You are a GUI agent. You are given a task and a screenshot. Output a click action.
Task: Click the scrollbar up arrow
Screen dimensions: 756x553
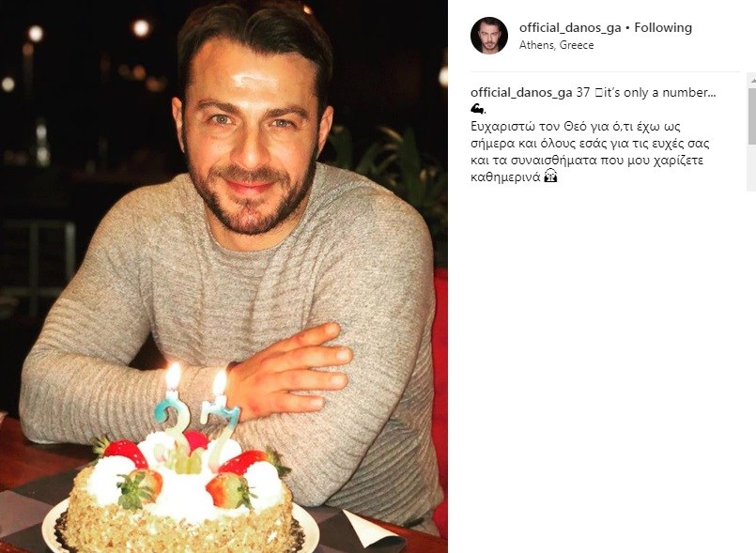click(x=751, y=79)
